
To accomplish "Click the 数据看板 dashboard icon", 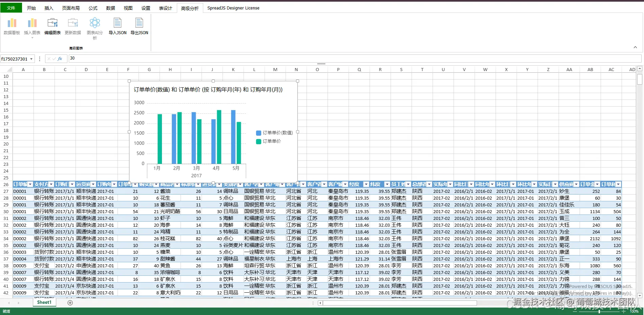I will pos(12,23).
